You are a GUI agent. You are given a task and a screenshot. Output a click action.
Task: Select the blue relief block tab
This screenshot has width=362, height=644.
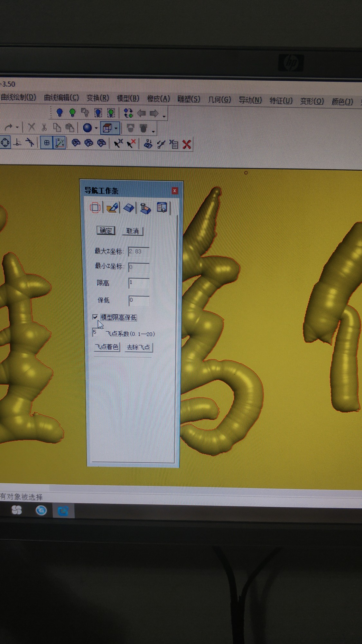tap(129, 208)
